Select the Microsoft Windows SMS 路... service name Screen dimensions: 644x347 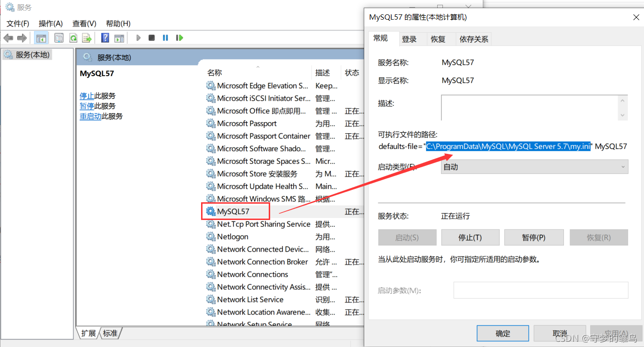pos(264,199)
